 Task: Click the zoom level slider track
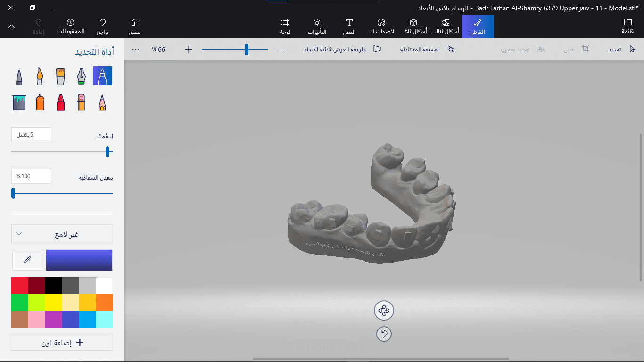pos(235,49)
